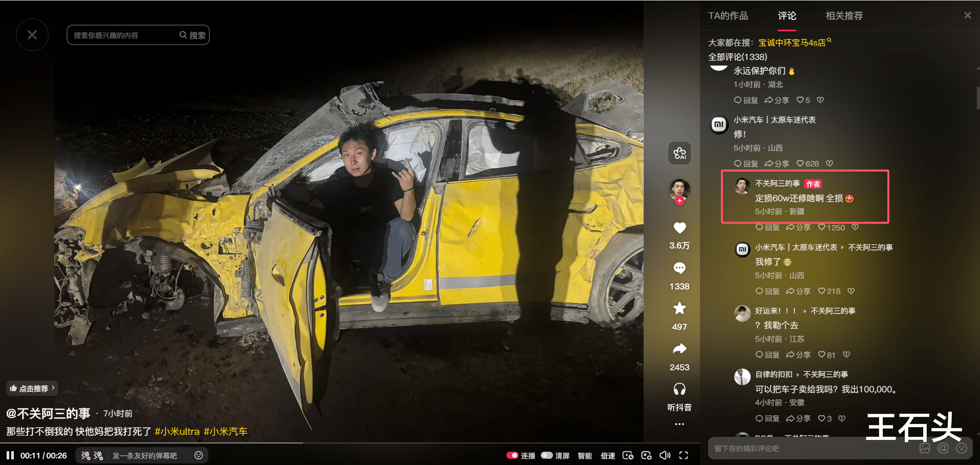The height and width of the screenshot is (465, 980).
Task: Share the video using the 2453 arrow
Action: pos(679,349)
